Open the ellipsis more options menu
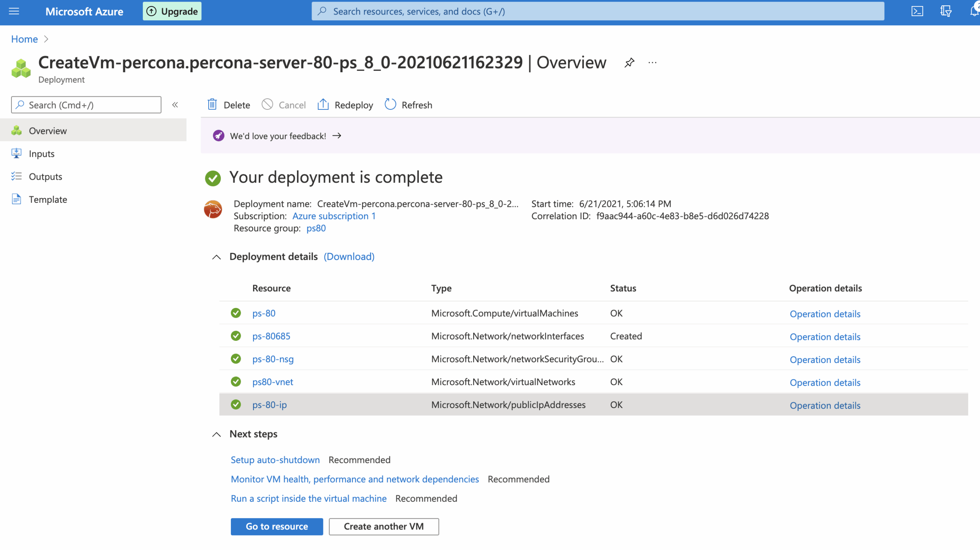This screenshot has height=550, width=980. (652, 62)
